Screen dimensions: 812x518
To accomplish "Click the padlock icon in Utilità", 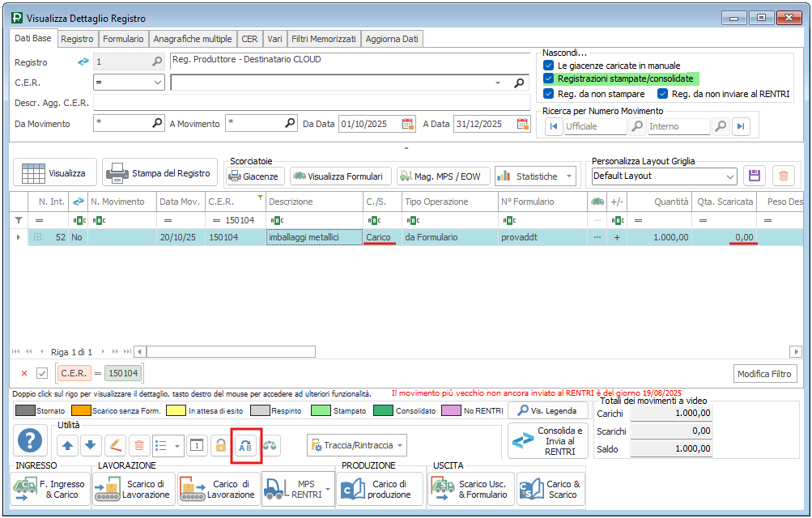I will tap(219, 445).
